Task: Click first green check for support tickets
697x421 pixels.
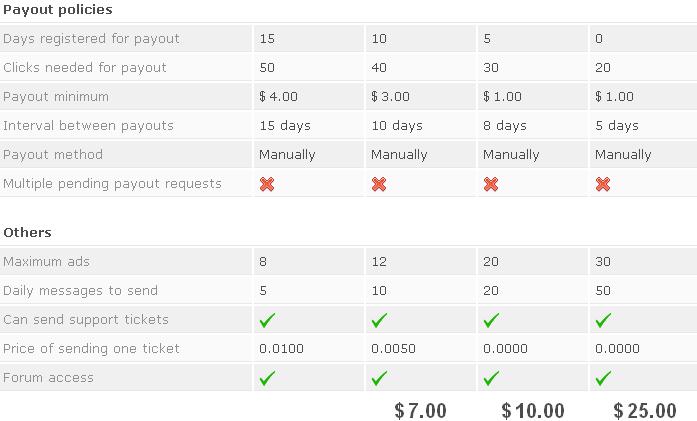Action: pyautogui.click(x=267, y=320)
